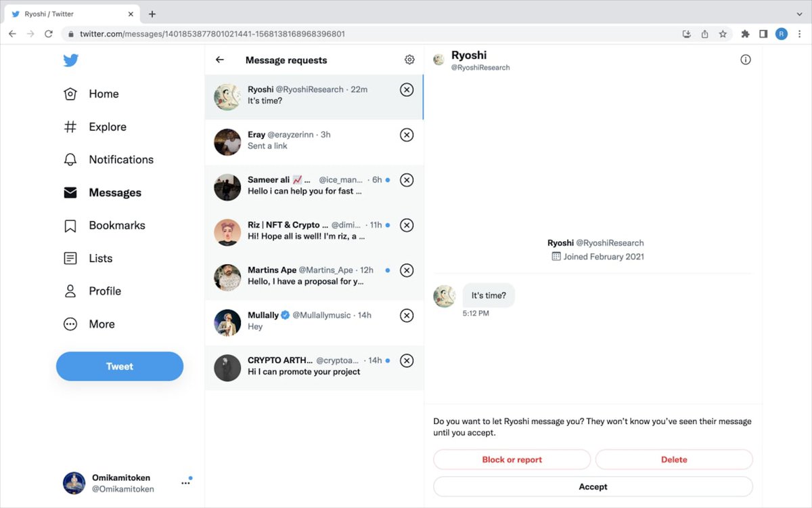Click the Lists document icon

70,258
